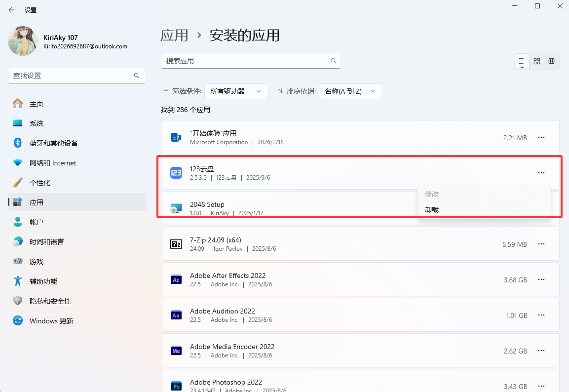
Task: Click the 查找设置 search box
Action: tap(72, 76)
